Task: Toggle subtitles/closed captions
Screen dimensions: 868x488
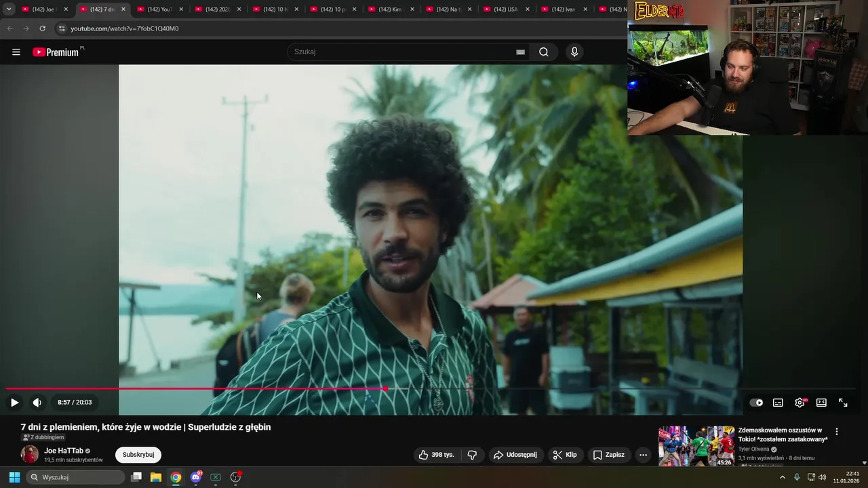Action: pyautogui.click(x=778, y=403)
